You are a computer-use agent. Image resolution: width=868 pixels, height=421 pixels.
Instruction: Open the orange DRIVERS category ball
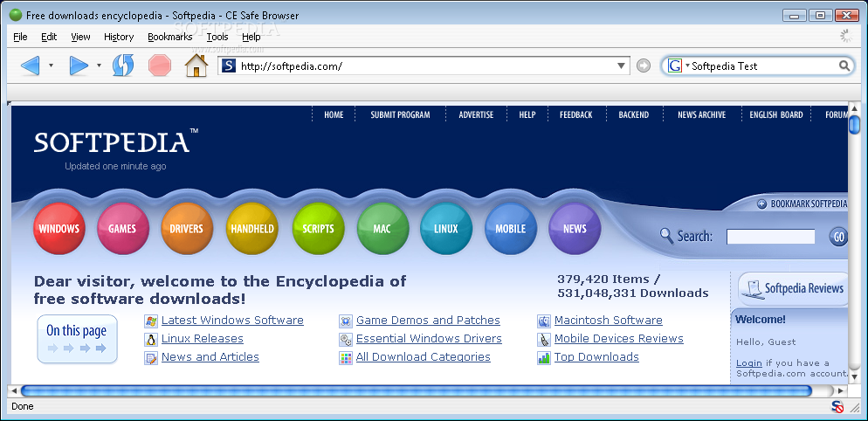[x=187, y=228]
